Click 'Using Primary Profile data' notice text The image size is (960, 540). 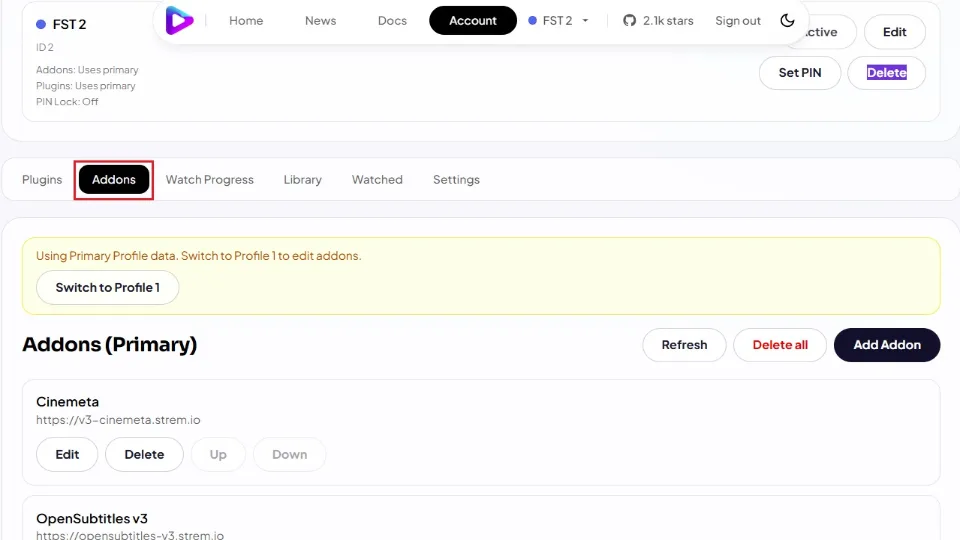pyautogui.click(x=198, y=256)
